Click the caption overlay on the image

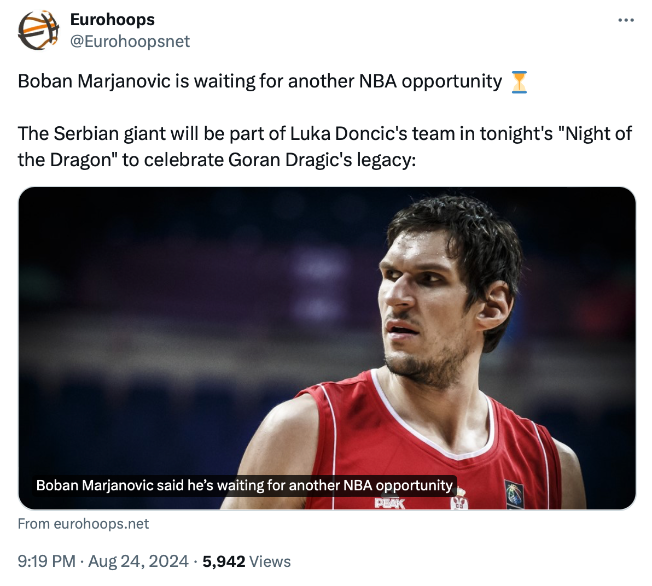[245, 485]
